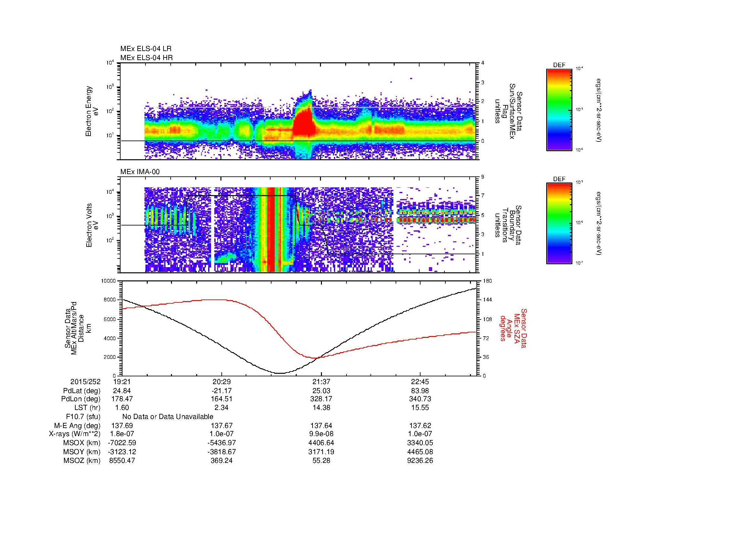
Task: Click PdLat value '83.98'
Action: pyautogui.click(x=420, y=391)
